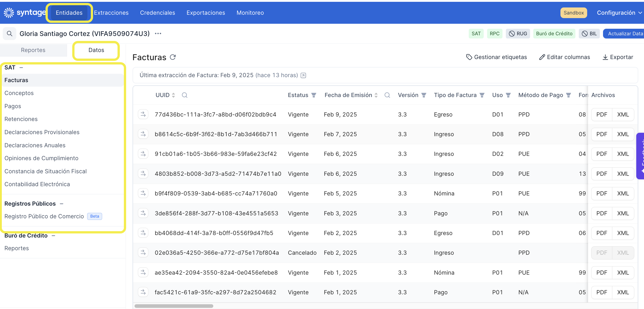Go to Extracciones in top navigation
Image resolution: width=644 pixels, height=309 pixels.
coord(111,12)
